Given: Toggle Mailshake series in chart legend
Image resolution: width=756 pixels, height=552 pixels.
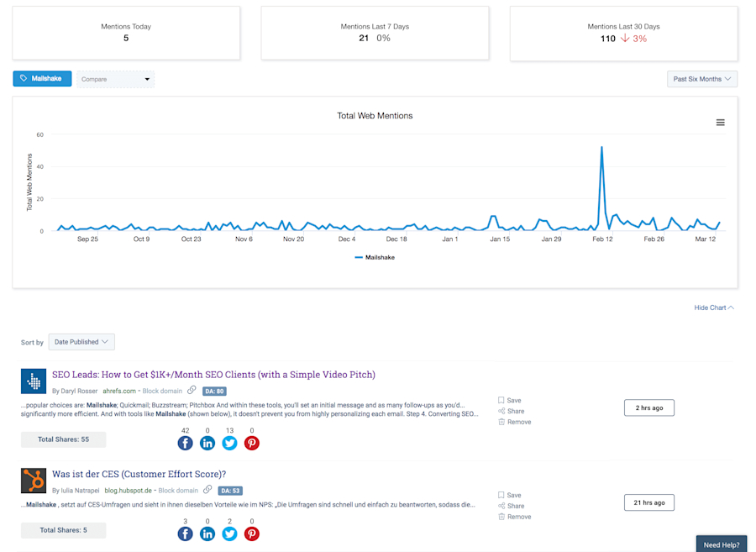Looking at the screenshot, I should click(x=375, y=257).
